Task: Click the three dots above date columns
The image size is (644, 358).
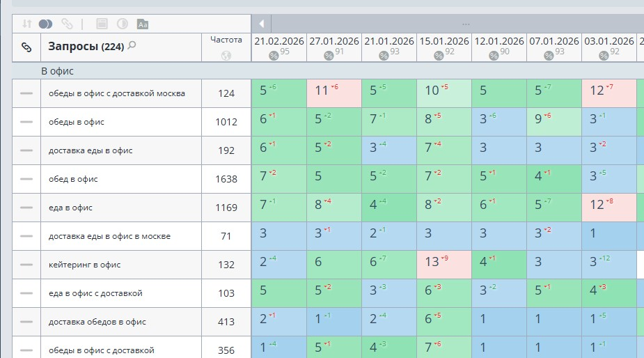Action: click(465, 24)
